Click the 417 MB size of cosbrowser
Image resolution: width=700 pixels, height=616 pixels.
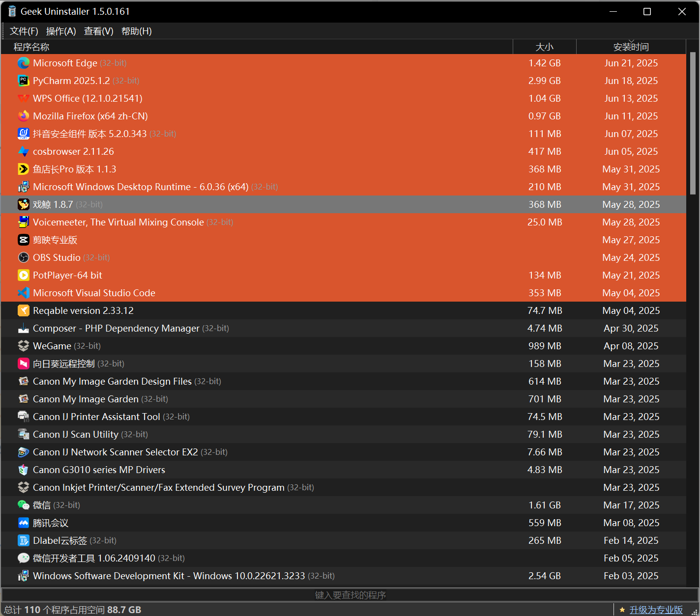pyautogui.click(x=545, y=151)
